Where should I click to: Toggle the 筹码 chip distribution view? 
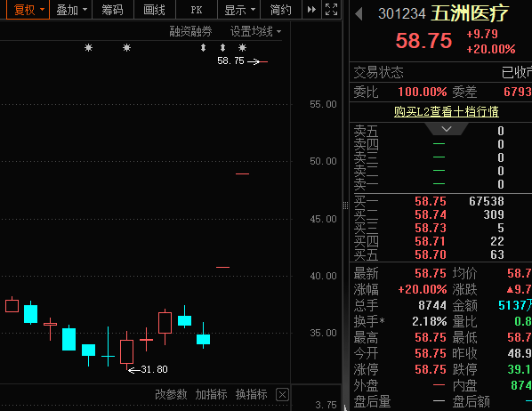coord(113,10)
